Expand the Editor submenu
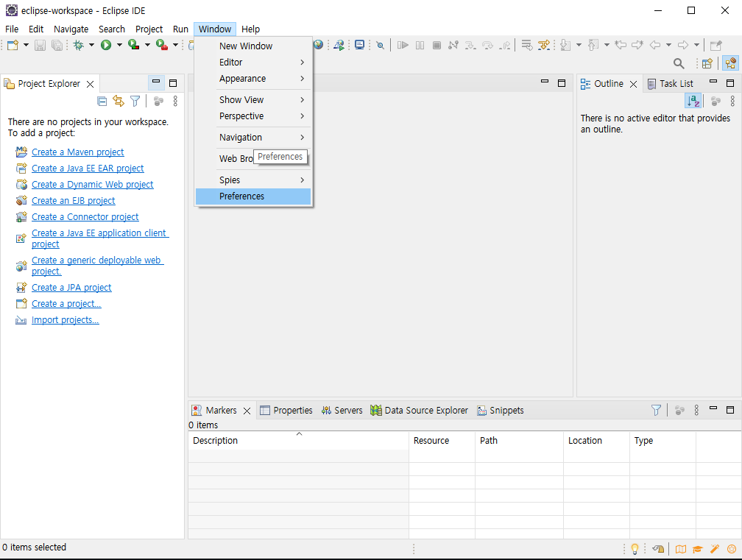 pos(253,63)
